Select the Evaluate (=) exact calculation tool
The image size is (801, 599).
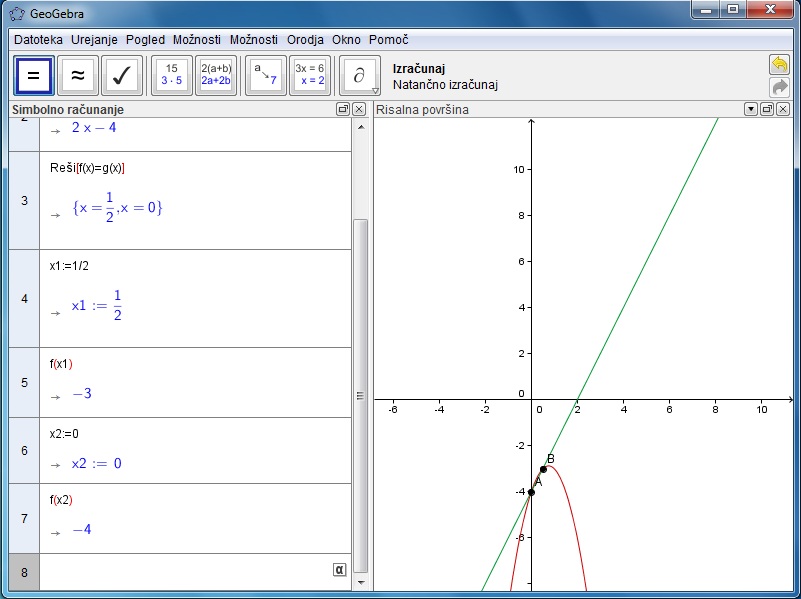pos(33,76)
